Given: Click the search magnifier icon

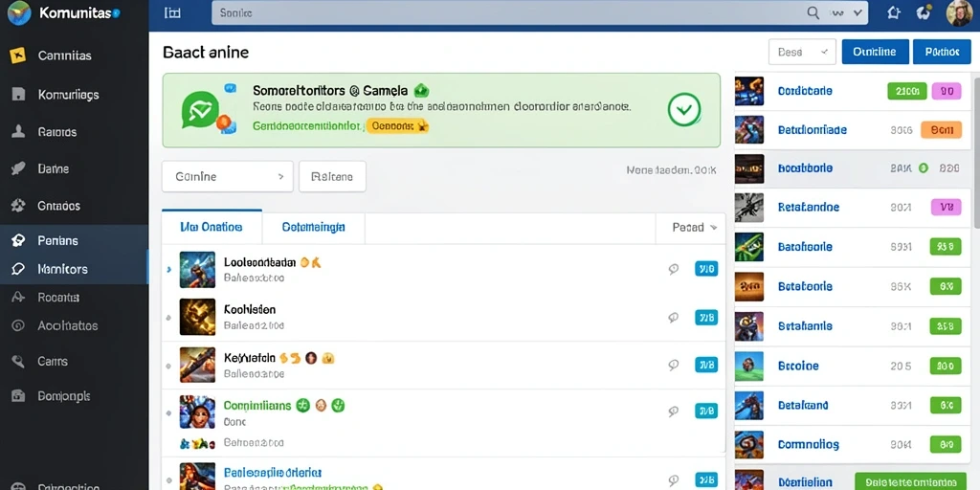Looking at the screenshot, I should click(x=813, y=12).
